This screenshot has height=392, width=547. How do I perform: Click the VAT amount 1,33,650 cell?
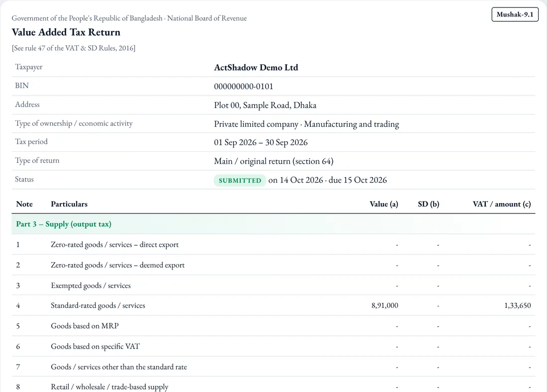517,305
